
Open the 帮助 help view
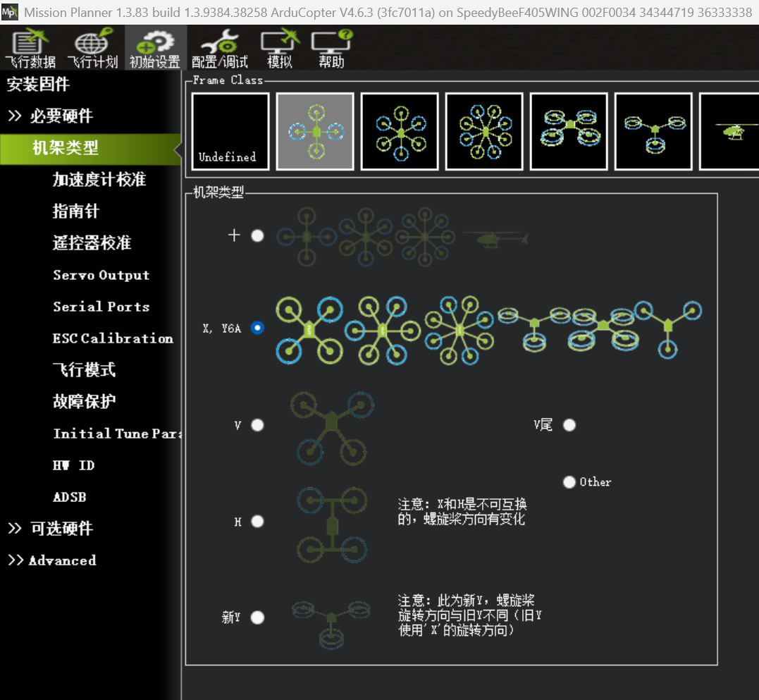[332, 49]
